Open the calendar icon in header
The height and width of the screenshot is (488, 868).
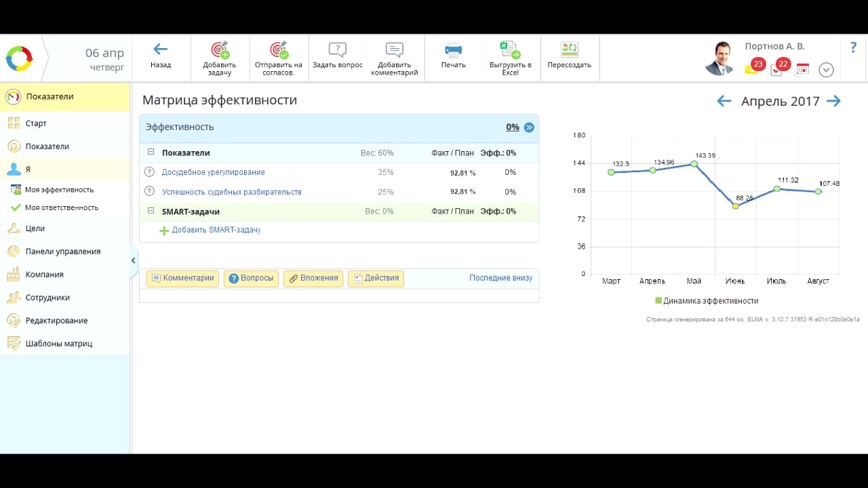click(802, 69)
